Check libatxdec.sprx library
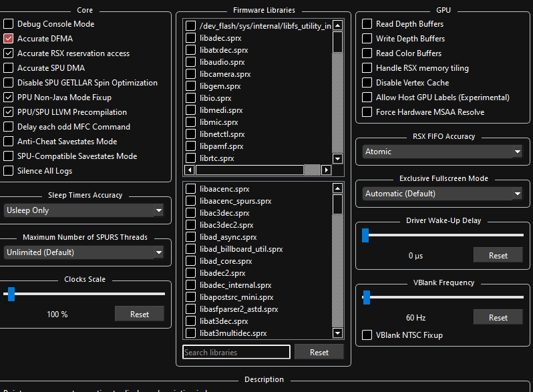This screenshot has width=533, height=392. click(x=191, y=50)
